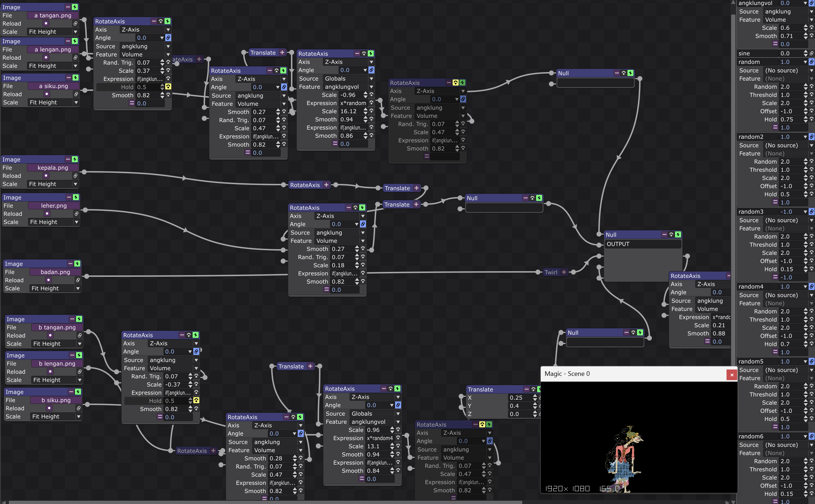This screenshot has width=815, height=504.
Task: Click the Expression field in the Scale 0.37 RotateAxis
Action: coord(150,79)
